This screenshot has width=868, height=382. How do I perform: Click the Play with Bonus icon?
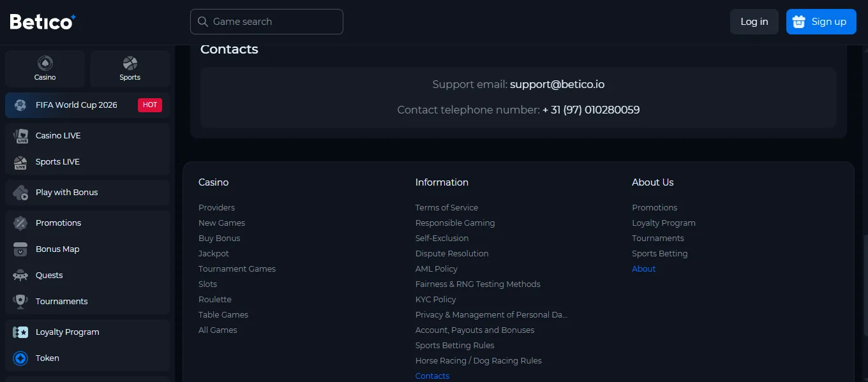pos(20,193)
